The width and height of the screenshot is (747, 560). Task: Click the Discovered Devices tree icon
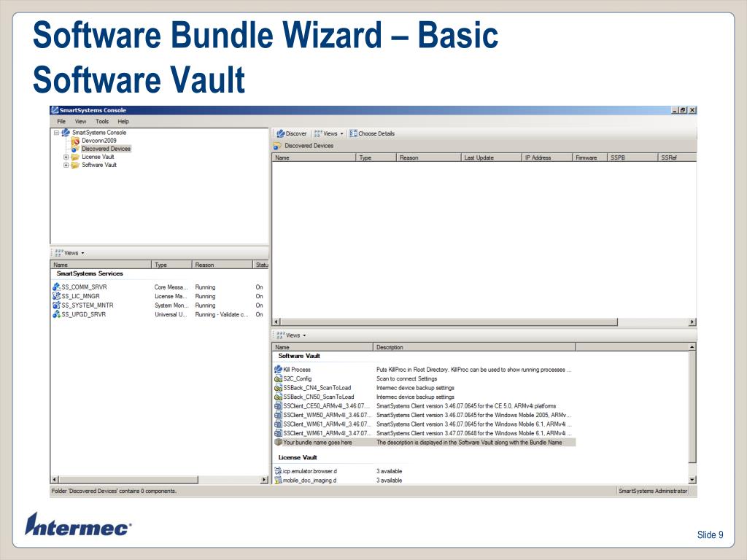point(75,149)
